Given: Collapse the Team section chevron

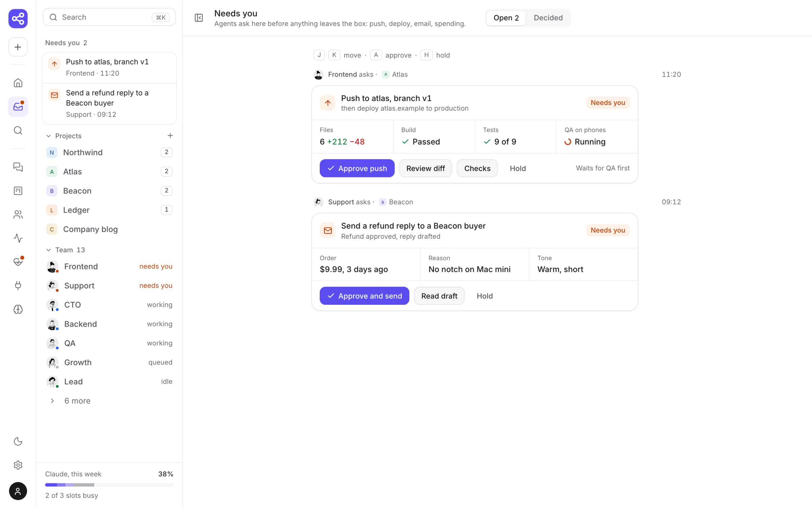Looking at the screenshot, I should click(x=48, y=250).
